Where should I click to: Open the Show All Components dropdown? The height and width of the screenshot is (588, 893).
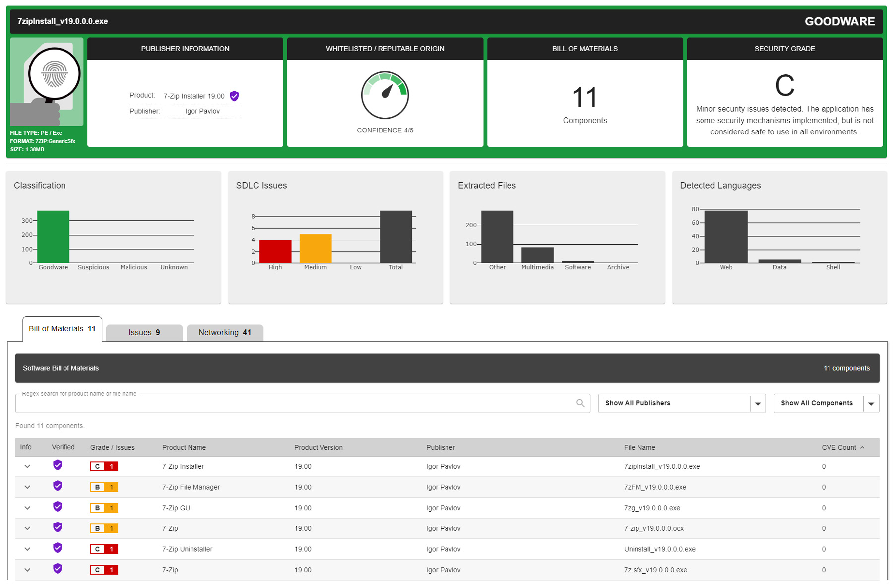pyautogui.click(x=827, y=403)
